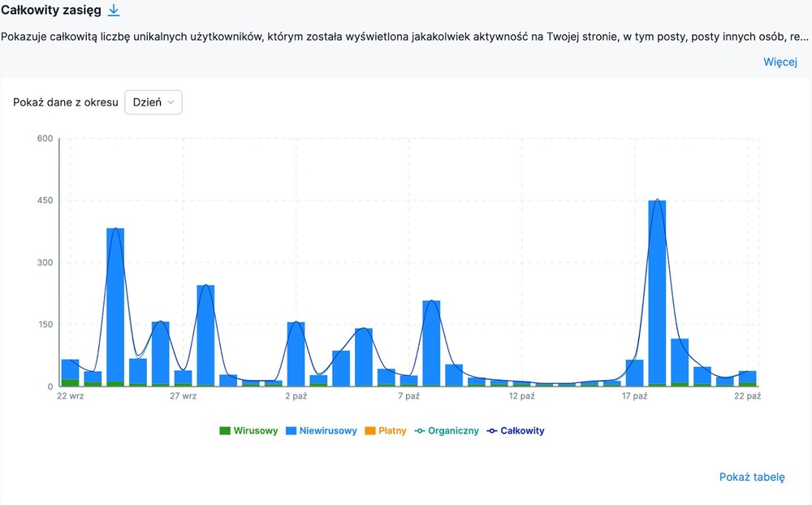This screenshot has width=812, height=505.
Task: Toggle the Niewirusowy legend series
Action: coord(321,430)
